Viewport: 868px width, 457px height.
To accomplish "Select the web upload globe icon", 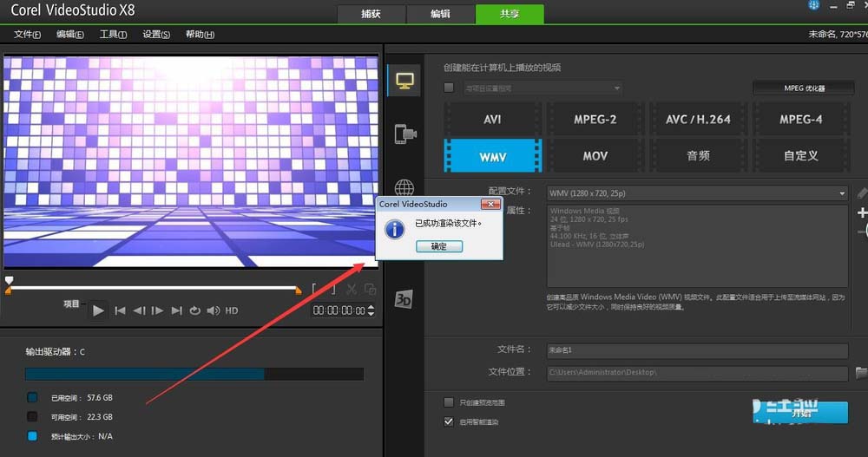I will pyautogui.click(x=404, y=187).
